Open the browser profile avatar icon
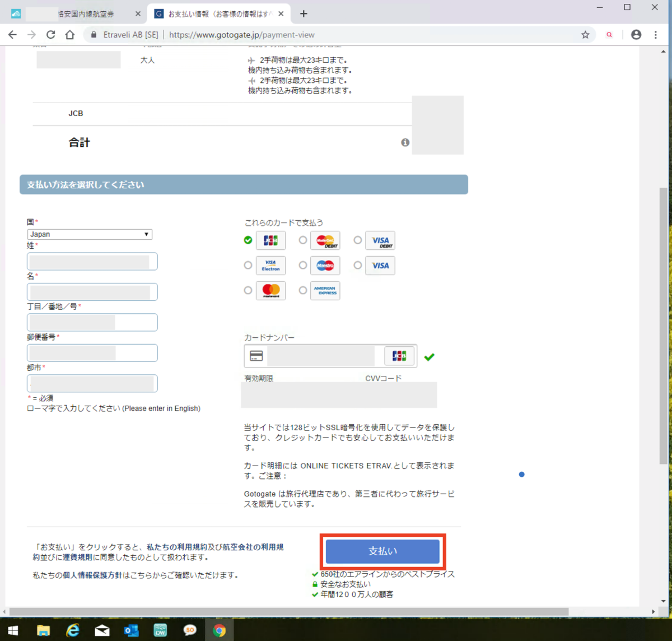This screenshot has width=672, height=641. coord(636,34)
